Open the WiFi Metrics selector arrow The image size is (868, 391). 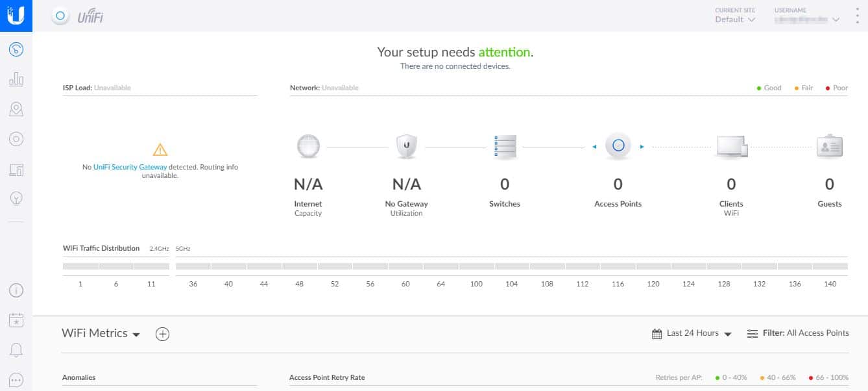[x=136, y=334]
